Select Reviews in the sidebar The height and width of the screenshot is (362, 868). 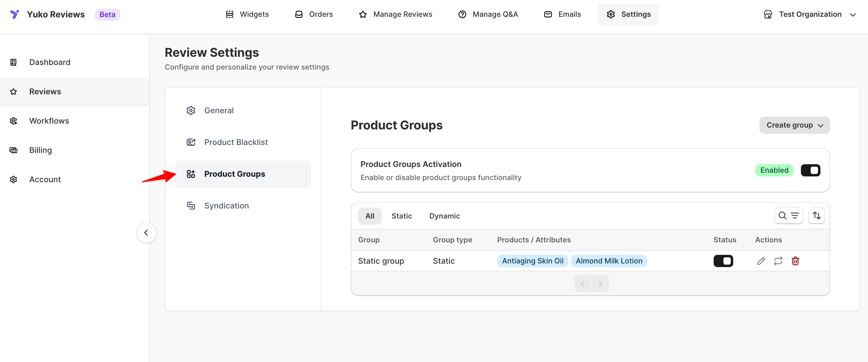(75, 92)
